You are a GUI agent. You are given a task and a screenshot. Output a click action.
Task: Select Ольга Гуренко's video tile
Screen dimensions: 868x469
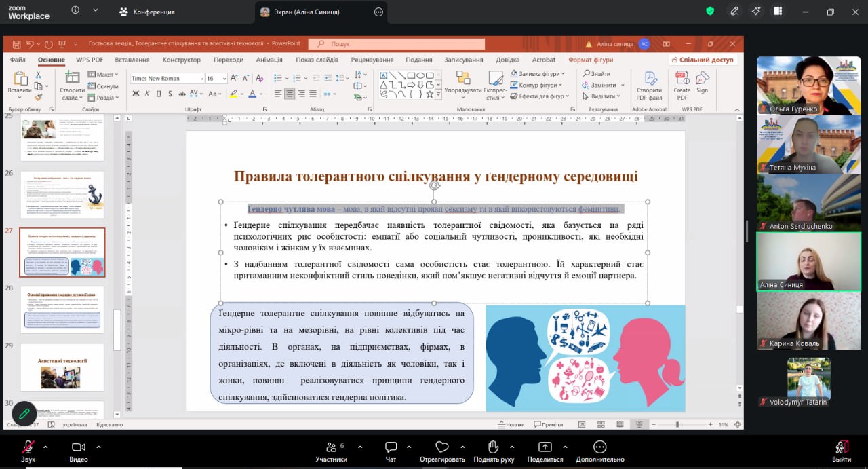click(x=808, y=85)
